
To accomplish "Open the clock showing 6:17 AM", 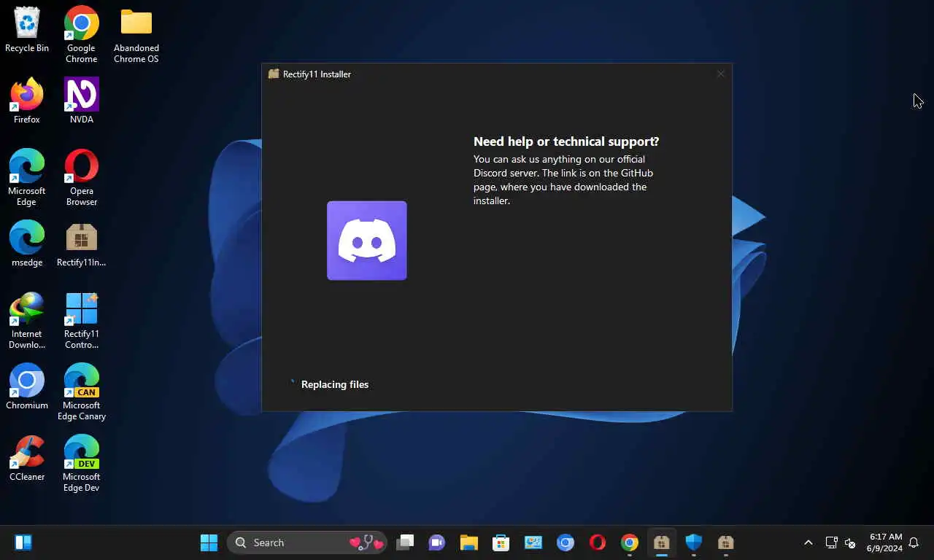I will (x=885, y=542).
